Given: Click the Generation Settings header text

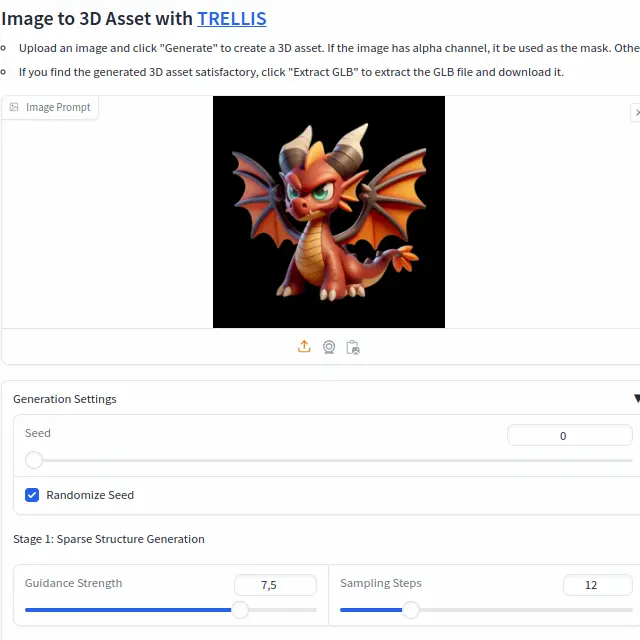Looking at the screenshot, I should pyautogui.click(x=65, y=399).
